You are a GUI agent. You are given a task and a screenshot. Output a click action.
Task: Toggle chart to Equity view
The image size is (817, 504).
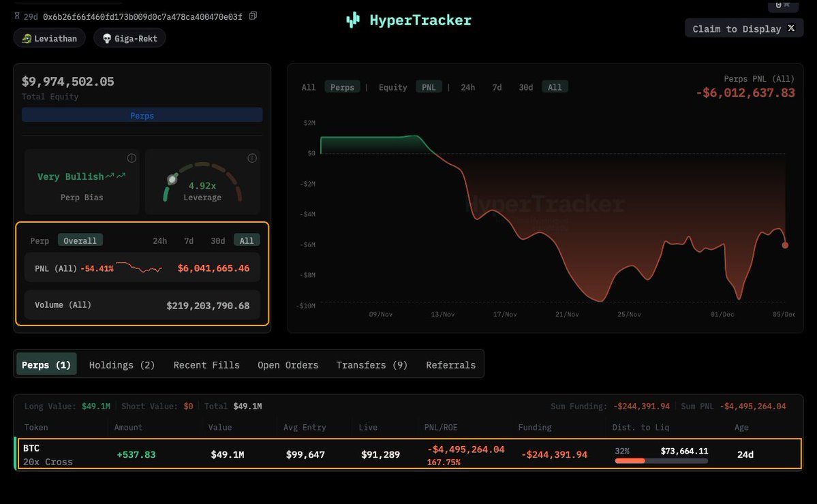[x=392, y=87]
